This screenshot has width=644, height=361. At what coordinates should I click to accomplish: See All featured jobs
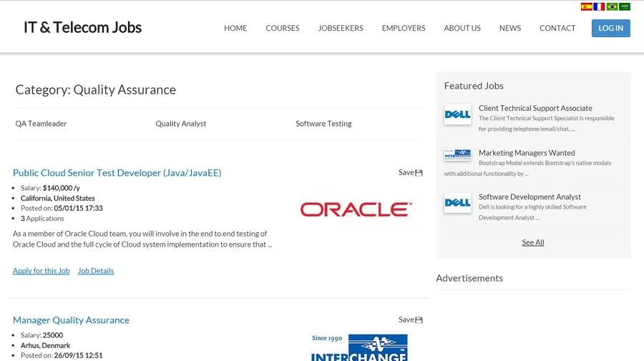(x=532, y=242)
